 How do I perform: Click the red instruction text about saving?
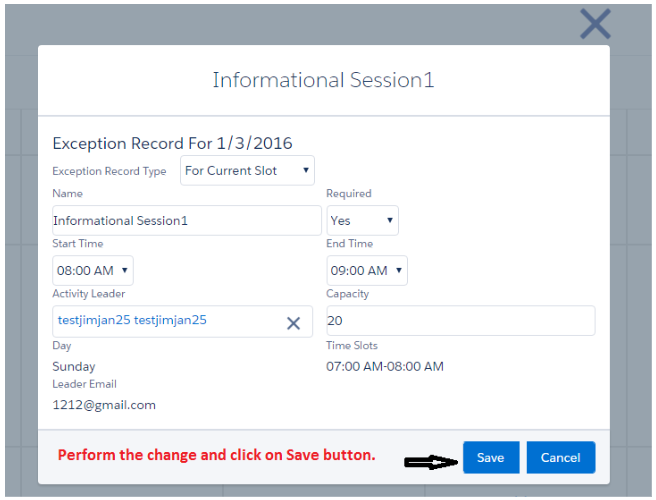[x=216, y=455]
